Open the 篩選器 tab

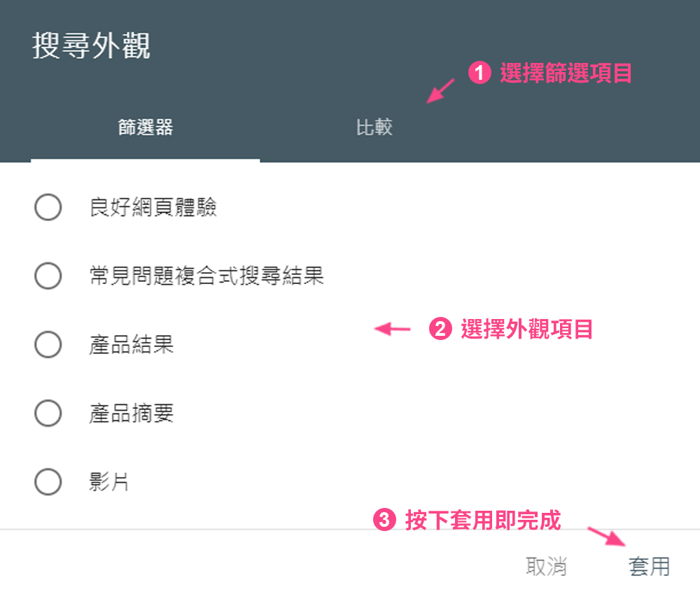tap(146, 127)
